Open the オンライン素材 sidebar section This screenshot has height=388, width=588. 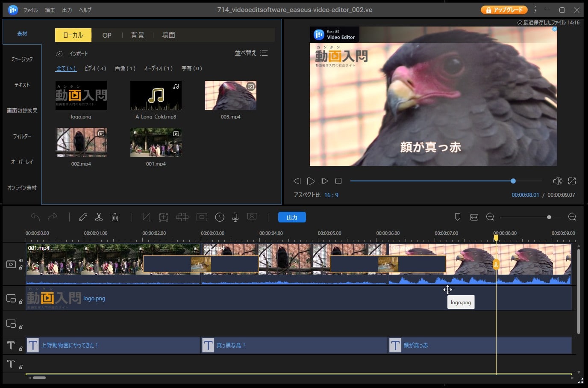(x=22, y=188)
